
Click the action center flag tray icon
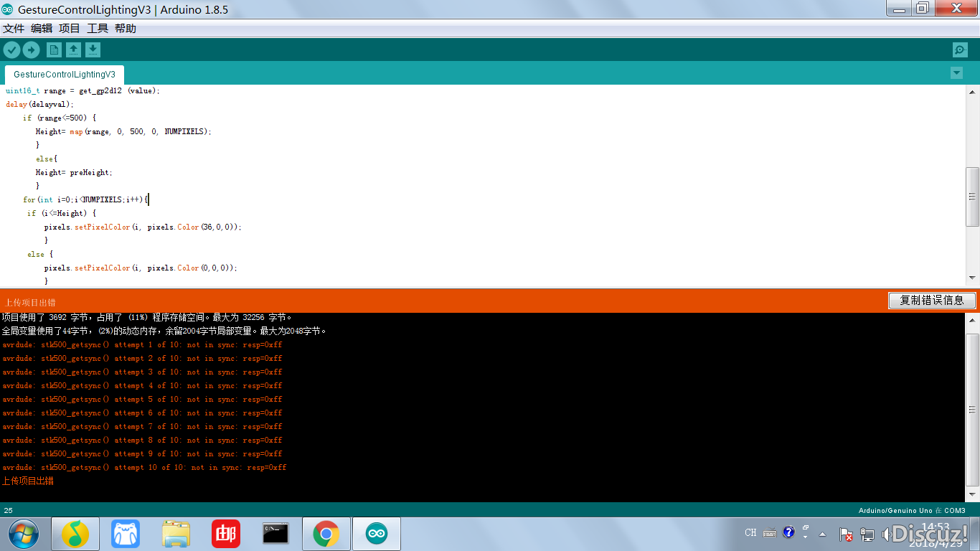click(846, 534)
